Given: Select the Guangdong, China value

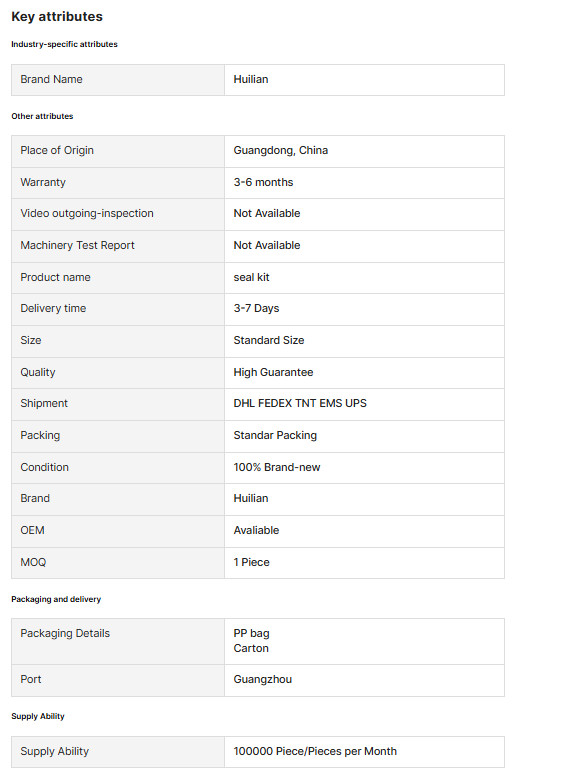Looking at the screenshot, I should coord(281,150).
